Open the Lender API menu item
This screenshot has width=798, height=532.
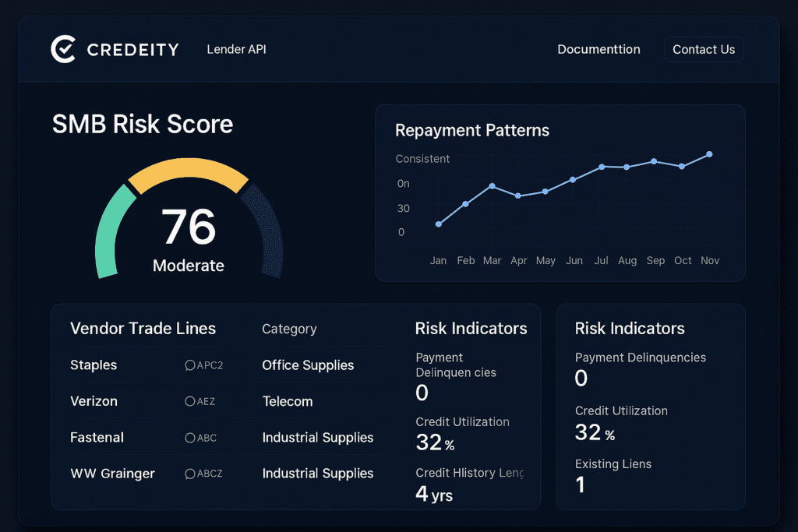click(x=236, y=49)
